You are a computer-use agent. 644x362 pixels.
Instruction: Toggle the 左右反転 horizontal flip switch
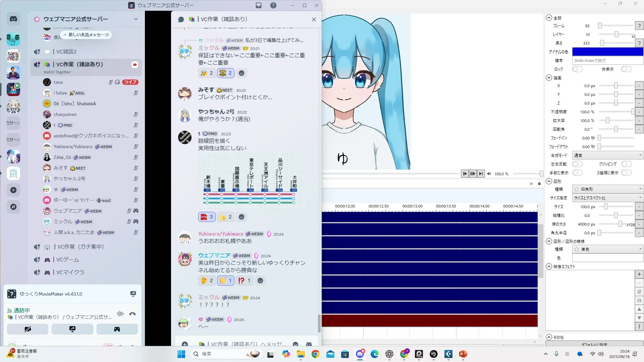pyautogui.click(x=577, y=164)
